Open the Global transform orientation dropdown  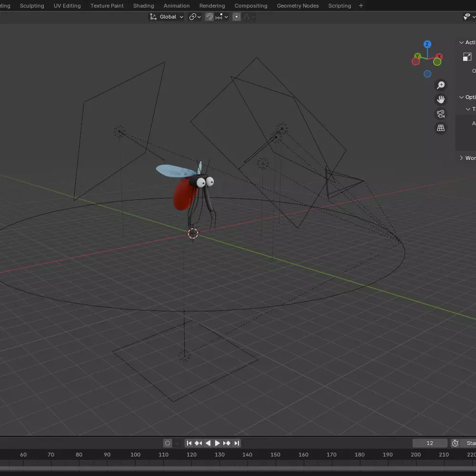(x=166, y=17)
